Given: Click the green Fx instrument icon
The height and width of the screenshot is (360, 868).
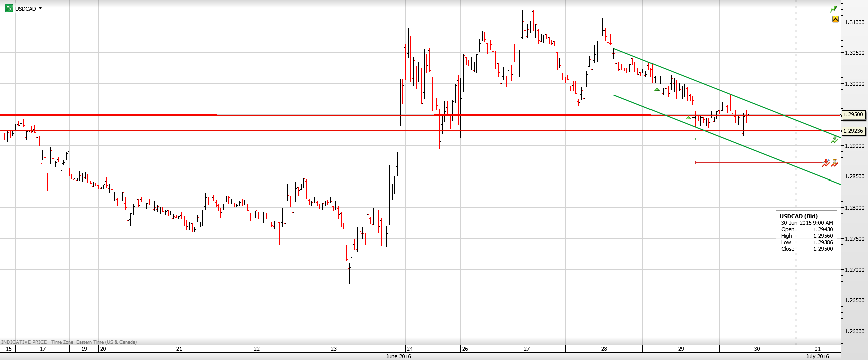Looking at the screenshot, I should 9,9.
